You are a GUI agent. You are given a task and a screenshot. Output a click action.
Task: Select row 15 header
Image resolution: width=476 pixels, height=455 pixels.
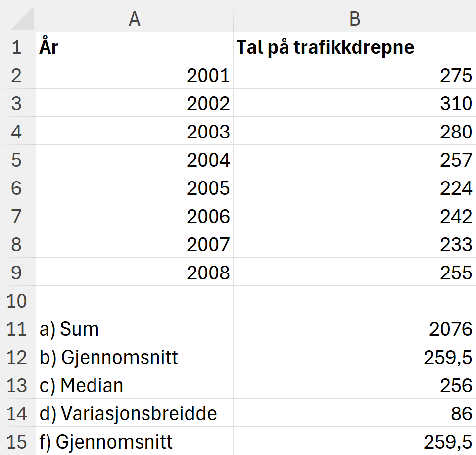[19, 441]
